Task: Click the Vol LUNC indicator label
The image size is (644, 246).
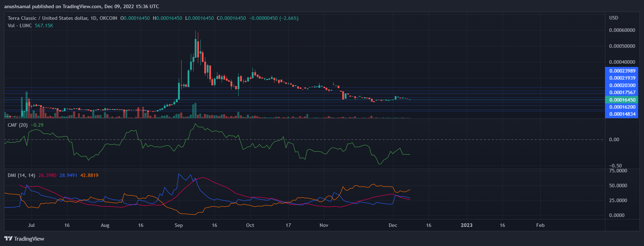Action: click(x=20, y=25)
